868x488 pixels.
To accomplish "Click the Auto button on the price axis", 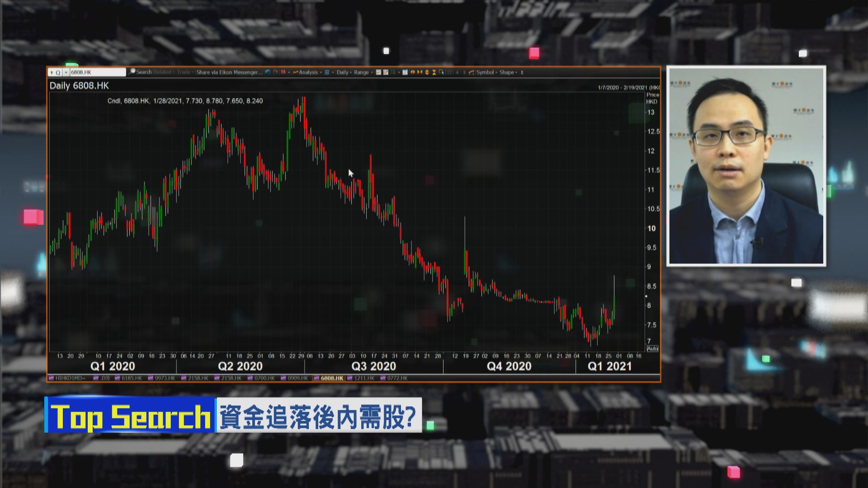I will (x=652, y=348).
